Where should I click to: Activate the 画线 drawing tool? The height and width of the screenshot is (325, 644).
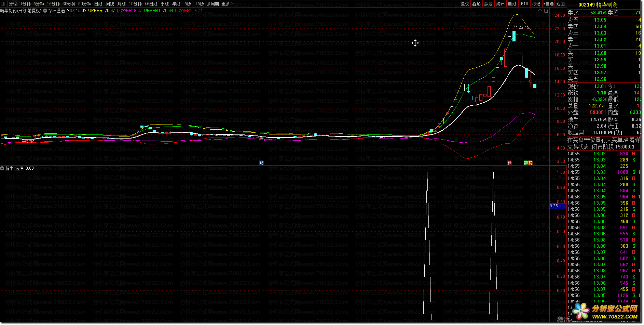pyautogui.click(x=512, y=4)
